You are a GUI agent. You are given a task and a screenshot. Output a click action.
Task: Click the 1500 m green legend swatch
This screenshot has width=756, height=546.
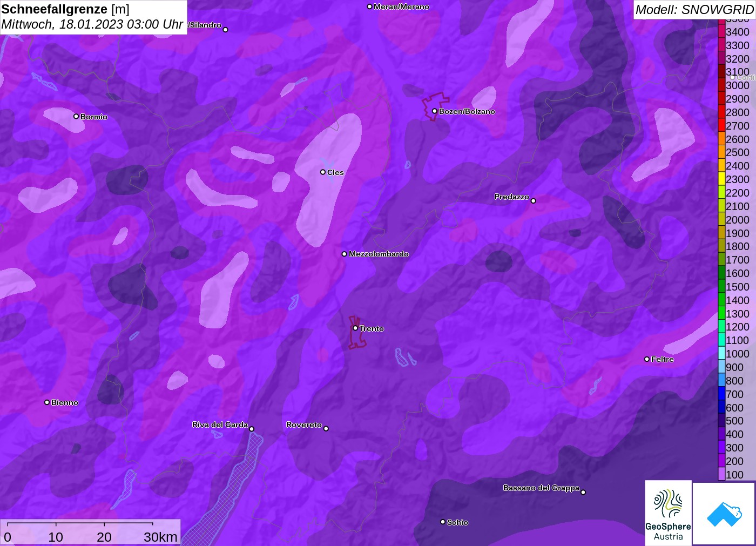tap(721, 287)
